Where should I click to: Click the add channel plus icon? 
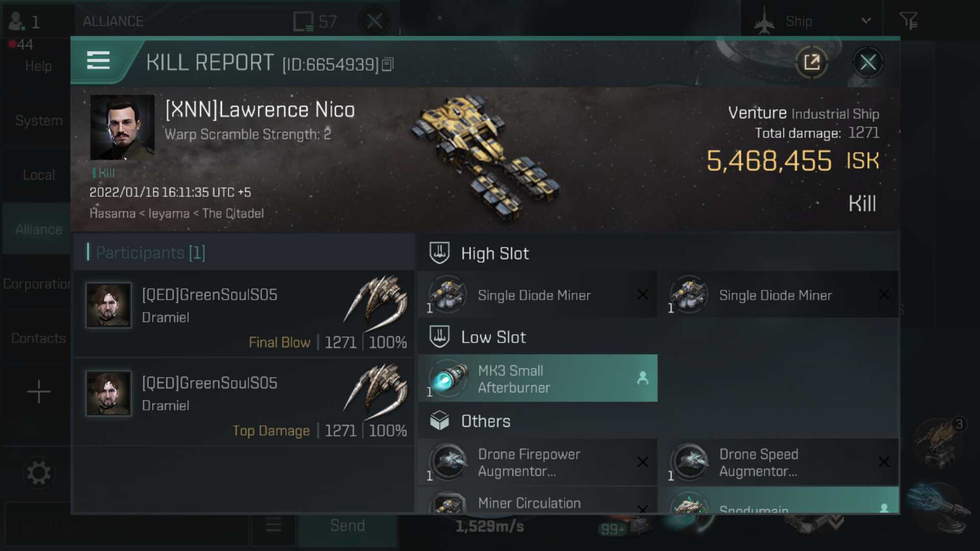(39, 392)
